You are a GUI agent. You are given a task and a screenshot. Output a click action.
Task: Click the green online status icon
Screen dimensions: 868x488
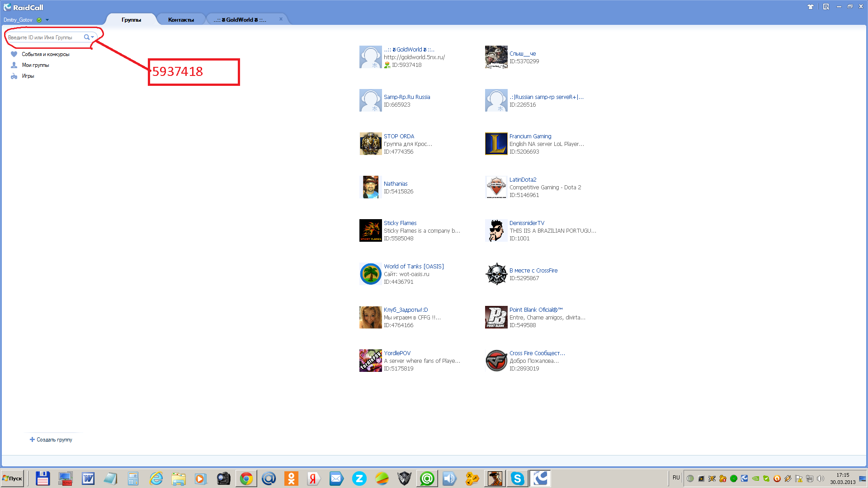tap(39, 20)
